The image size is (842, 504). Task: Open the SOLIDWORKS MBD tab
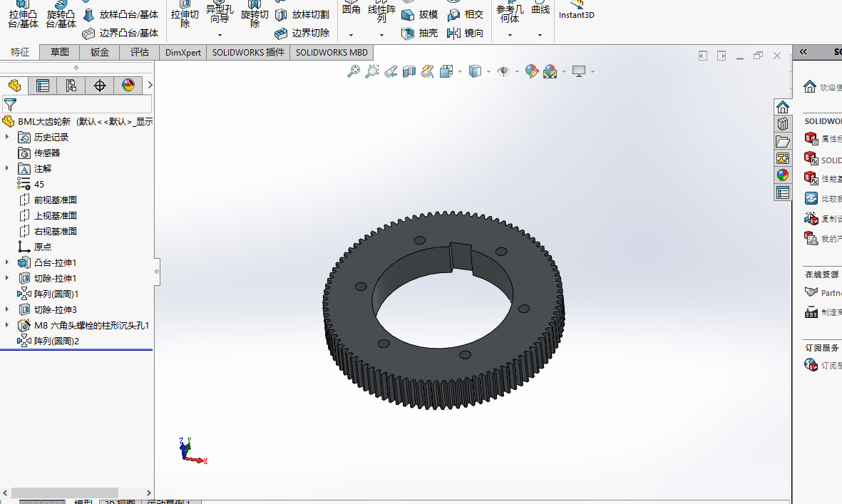(x=332, y=52)
